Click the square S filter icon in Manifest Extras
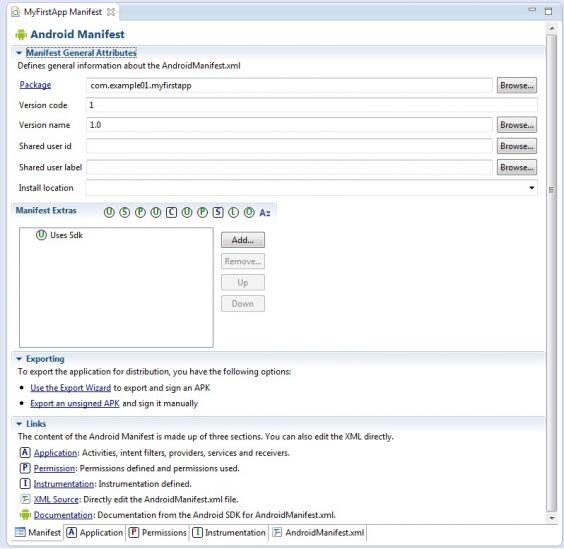Screen dimensions: 564x549 [218, 213]
